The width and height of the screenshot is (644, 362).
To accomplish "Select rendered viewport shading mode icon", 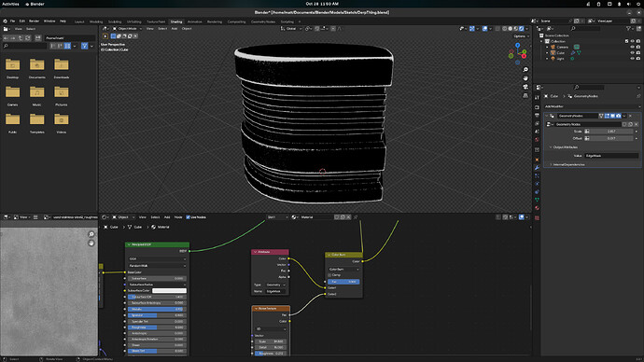I will click(x=521, y=29).
